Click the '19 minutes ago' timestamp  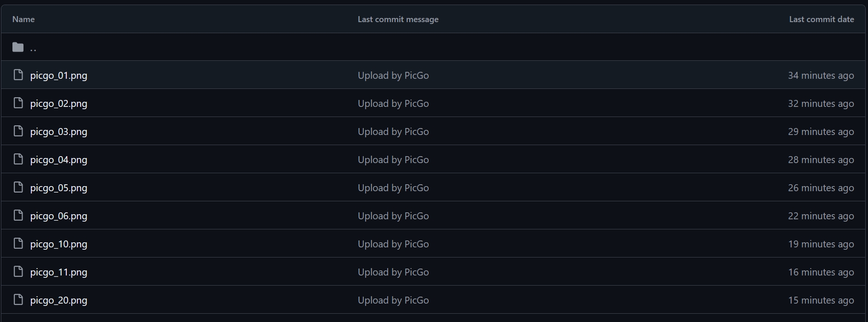pyautogui.click(x=821, y=244)
